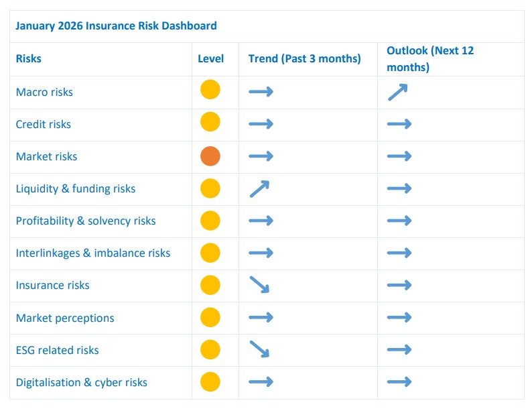Click the Liquidity & funding risks trend arrow
Viewport: 532px width, 413px height.
tap(259, 189)
